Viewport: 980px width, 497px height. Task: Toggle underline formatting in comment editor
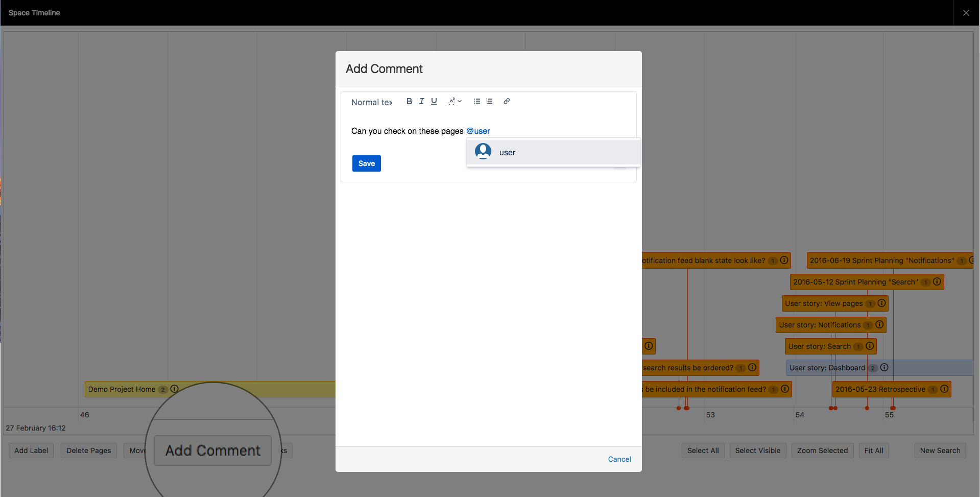coord(434,101)
